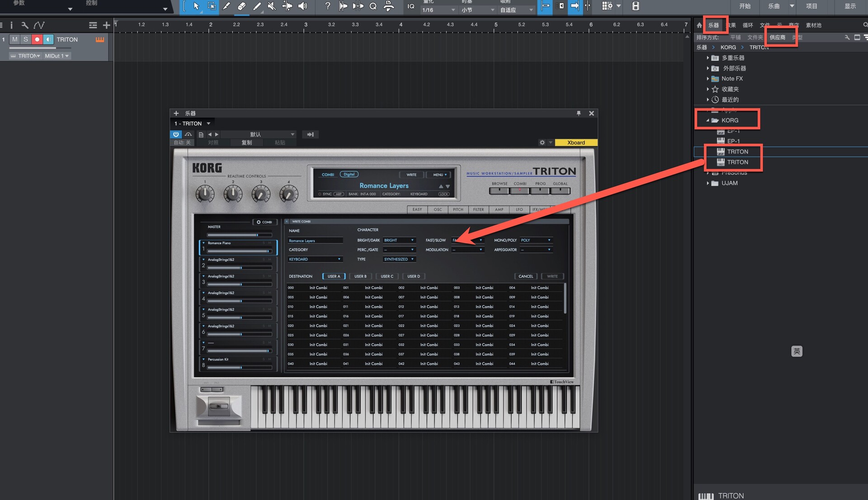Select the Listen speaker tool
The height and width of the screenshot is (500, 868).
(302, 6)
